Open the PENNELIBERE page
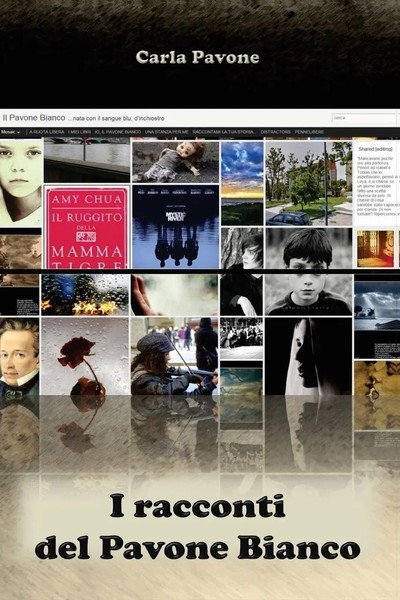400x600 pixels. (x=309, y=132)
